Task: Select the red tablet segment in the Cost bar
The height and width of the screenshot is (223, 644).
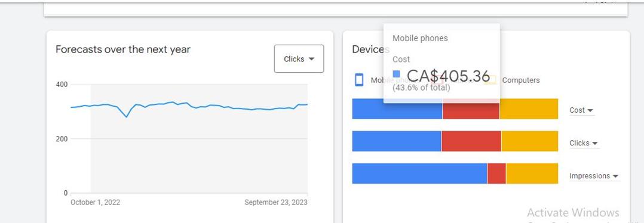Action: [471, 109]
